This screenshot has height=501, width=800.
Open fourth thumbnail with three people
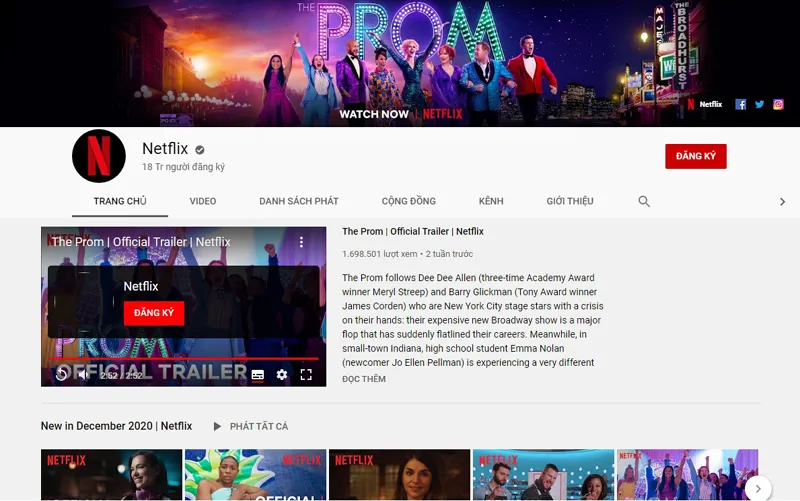coord(543,474)
